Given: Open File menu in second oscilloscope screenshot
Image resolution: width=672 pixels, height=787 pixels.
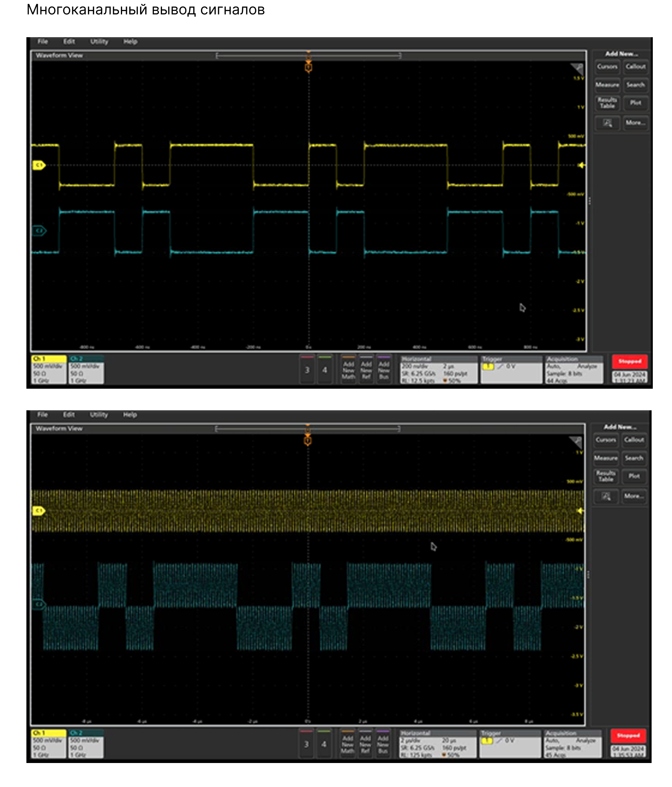Looking at the screenshot, I should pos(43,414).
